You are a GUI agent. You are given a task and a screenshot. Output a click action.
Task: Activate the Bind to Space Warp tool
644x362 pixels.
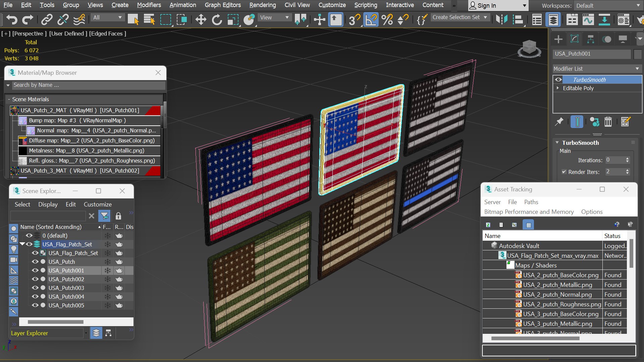pos(79,20)
